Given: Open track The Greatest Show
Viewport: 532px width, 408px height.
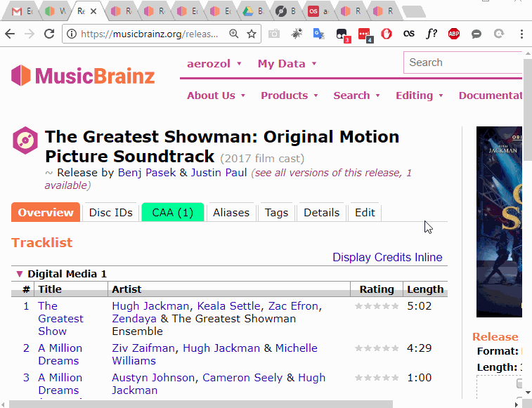Looking at the screenshot, I should click(x=60, y=318).
